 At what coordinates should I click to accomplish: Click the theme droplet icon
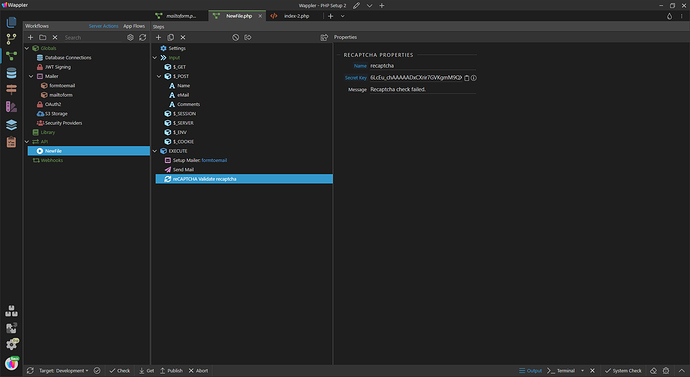[669, 16]
